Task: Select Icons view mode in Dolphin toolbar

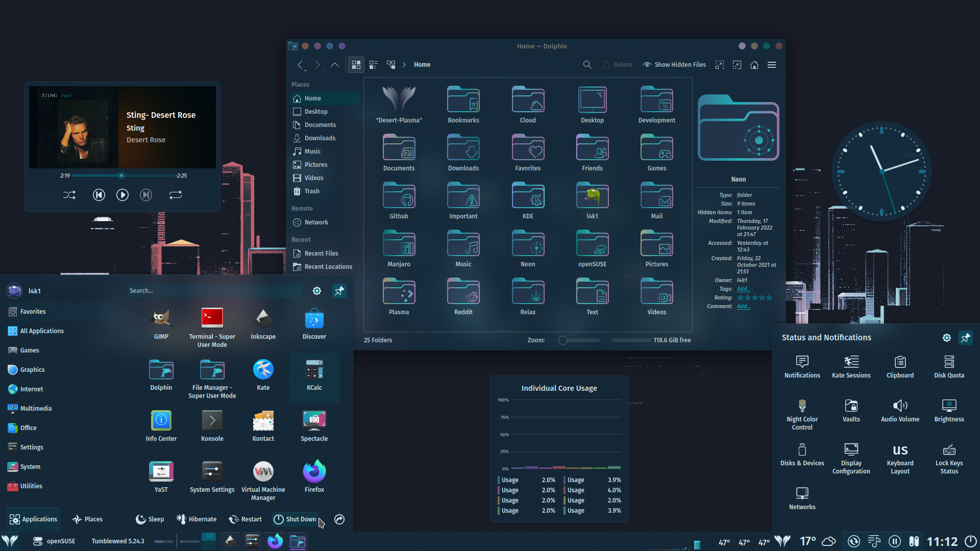Action: [356, 65]
